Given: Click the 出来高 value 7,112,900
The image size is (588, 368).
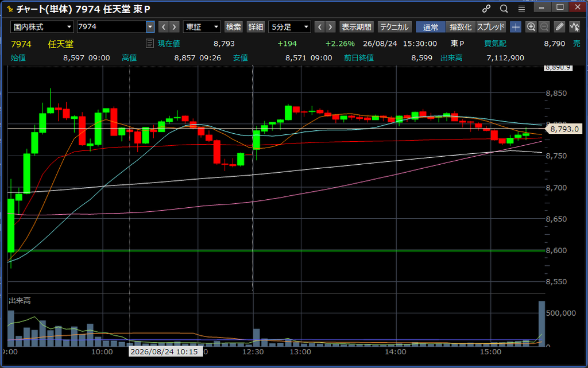Looking at the screenshot, I should click(505, 58).
